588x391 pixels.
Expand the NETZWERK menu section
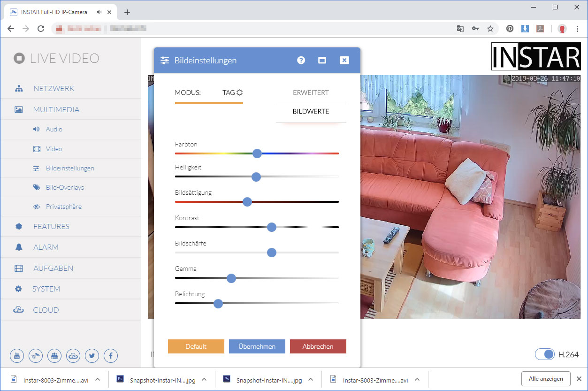53,89
